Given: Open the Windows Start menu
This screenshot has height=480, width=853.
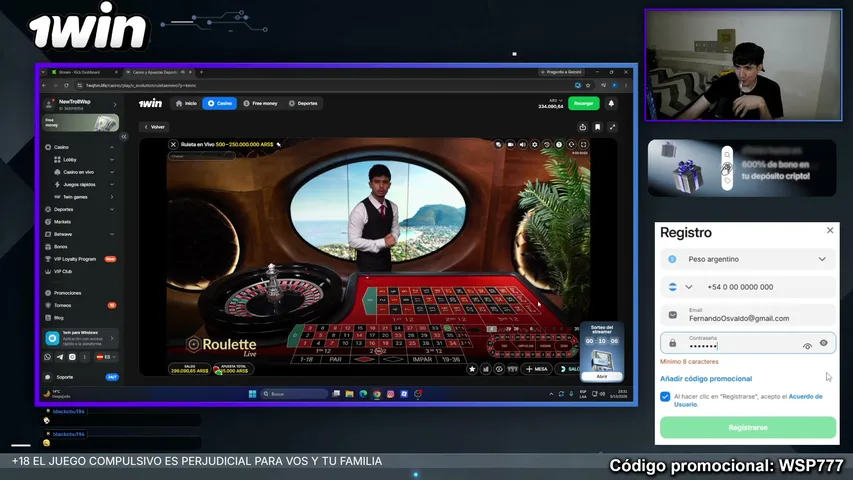Looking at the screenshot, I should click(252, 393).
